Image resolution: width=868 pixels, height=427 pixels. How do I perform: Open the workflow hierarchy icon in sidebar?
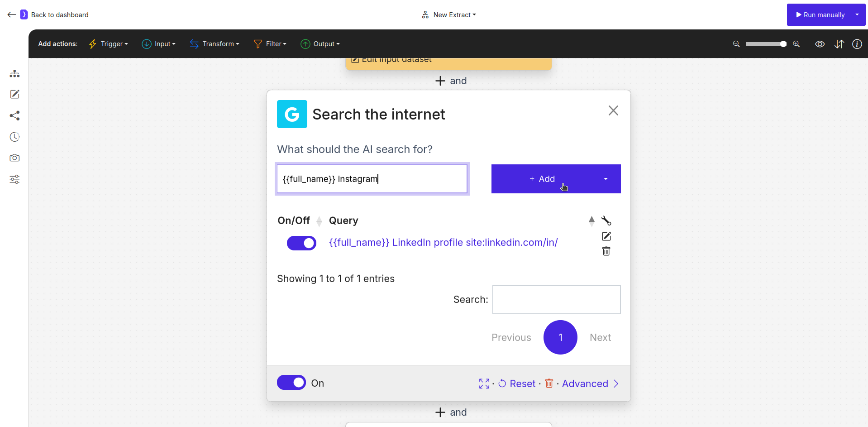(14, 73)
